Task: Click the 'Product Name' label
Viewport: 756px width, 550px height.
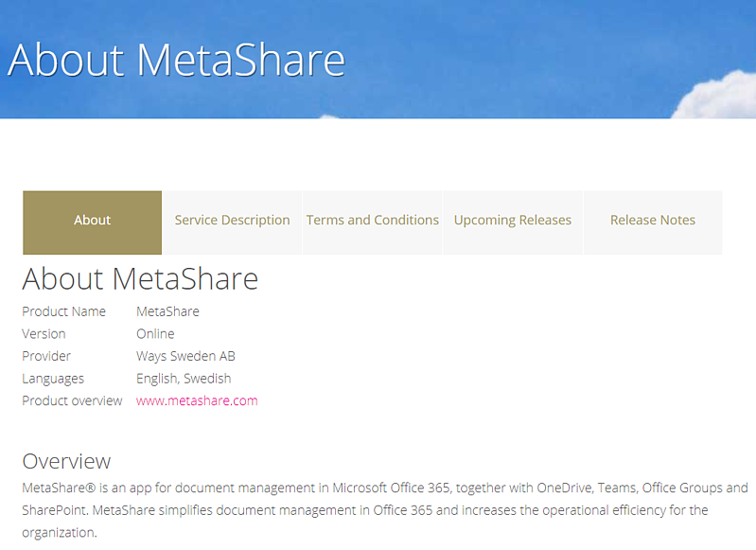Action: (x=63, y=311)
